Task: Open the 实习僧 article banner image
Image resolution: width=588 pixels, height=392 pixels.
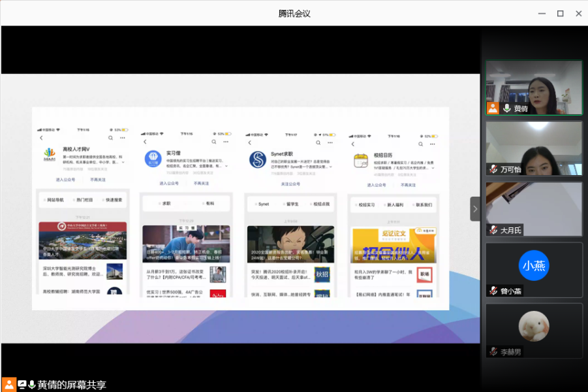Action: (186, 244)
